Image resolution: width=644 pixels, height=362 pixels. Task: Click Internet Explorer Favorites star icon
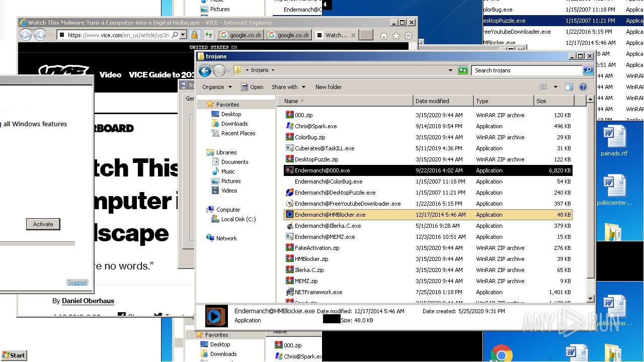[x=396, y=35]
